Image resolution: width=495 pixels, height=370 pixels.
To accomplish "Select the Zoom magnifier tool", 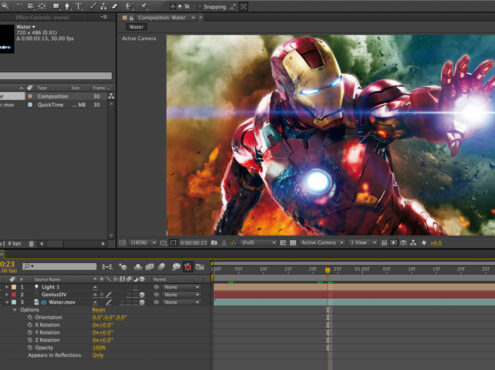I will pos(5,6).
